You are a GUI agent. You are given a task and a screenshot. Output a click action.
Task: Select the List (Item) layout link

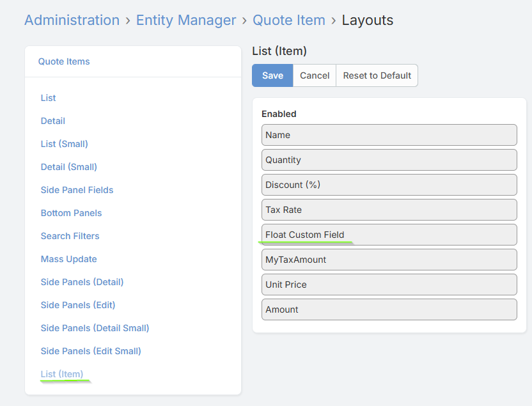(62, 374)
